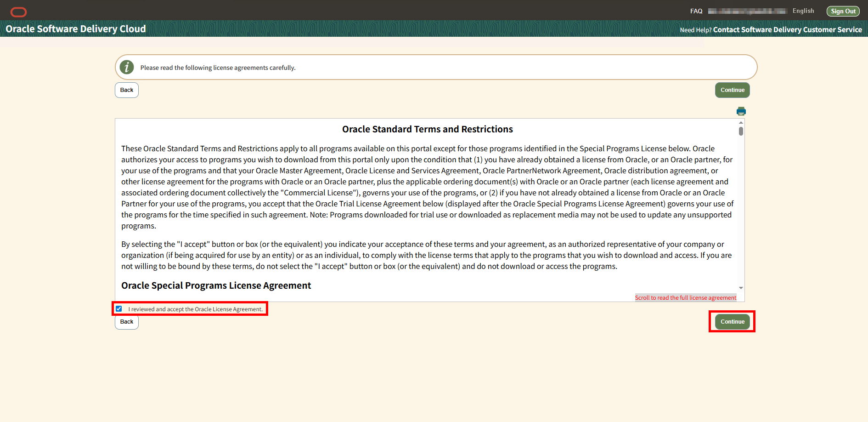Click 'Scroll to read the full license agreement' text
The image size is (868, 422).
[x=686, y=298]
